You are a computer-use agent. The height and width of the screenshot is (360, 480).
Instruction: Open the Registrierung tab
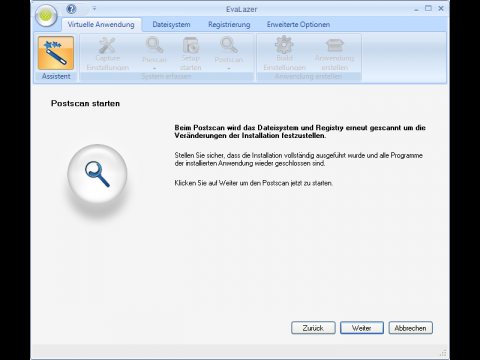click(229, 25)
